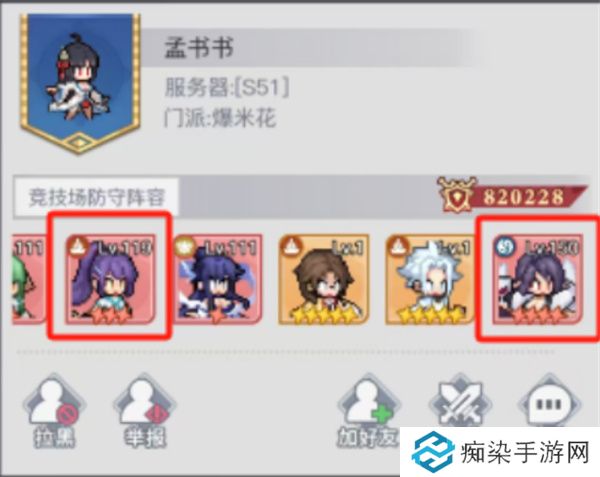Screen dimensions: 600x477
Task: Select the green haired hero at left edge
Action: click(x=29, y=280)
